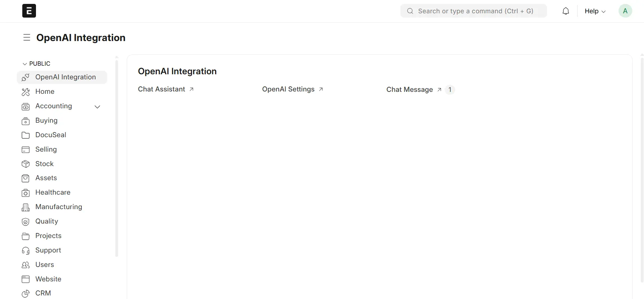The width and height of the screenshot is (644, 299).
Task: Open the Quality workspace label
Action: 47,221
